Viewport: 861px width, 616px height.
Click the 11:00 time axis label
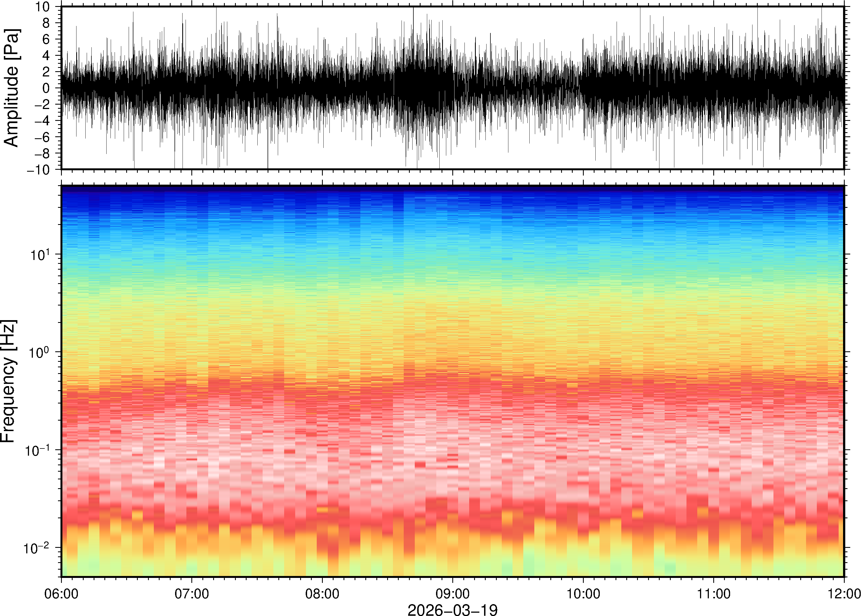point(713,594)
